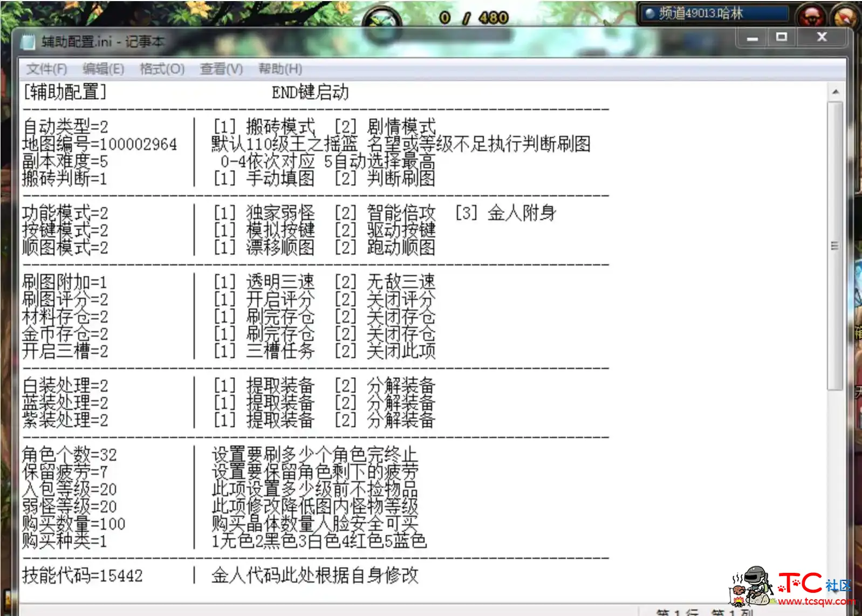Click the 剧情模式 option text
The image size is (862, 616).
tap(401, 127)
